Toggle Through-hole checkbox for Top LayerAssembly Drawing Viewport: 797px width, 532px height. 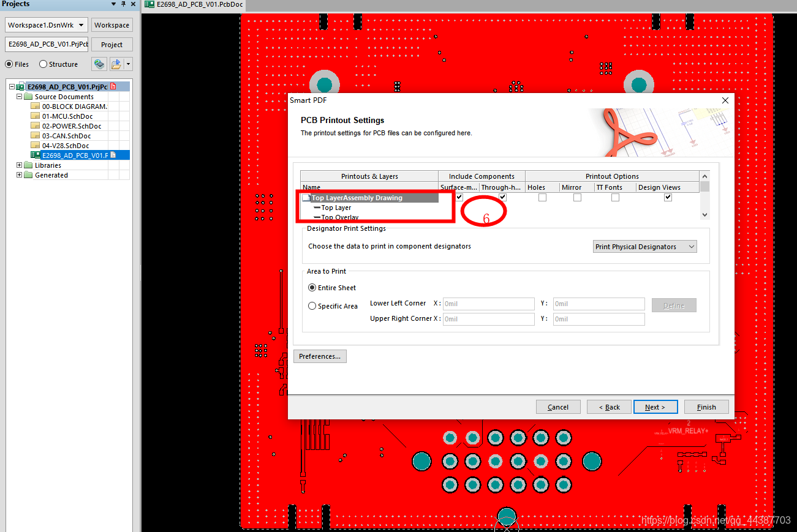pos(503,197)
